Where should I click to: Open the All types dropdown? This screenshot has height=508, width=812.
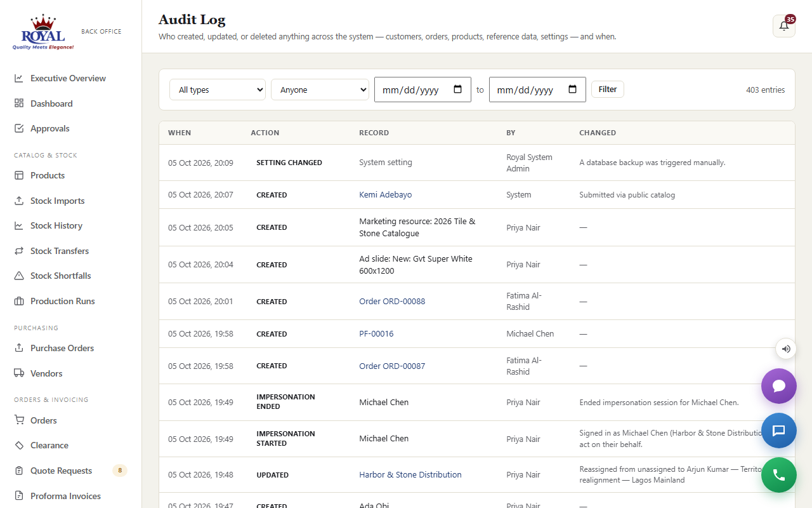click(x=218, y=90)
